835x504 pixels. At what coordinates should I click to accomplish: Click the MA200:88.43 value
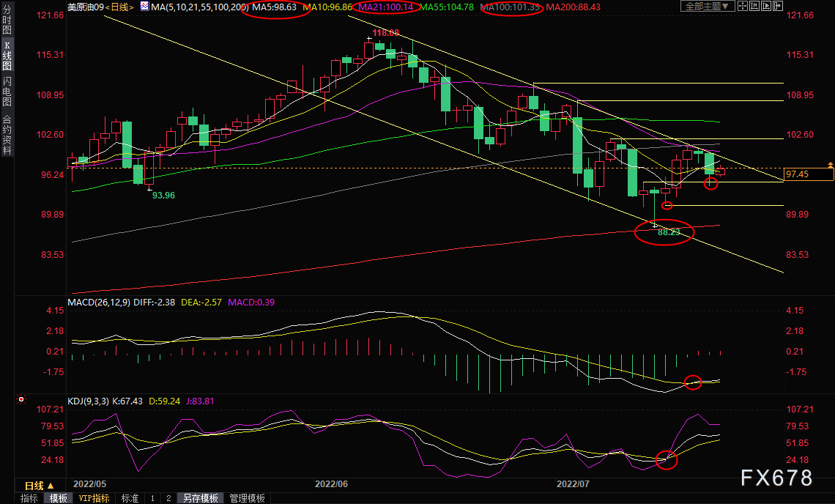(573, 7)
